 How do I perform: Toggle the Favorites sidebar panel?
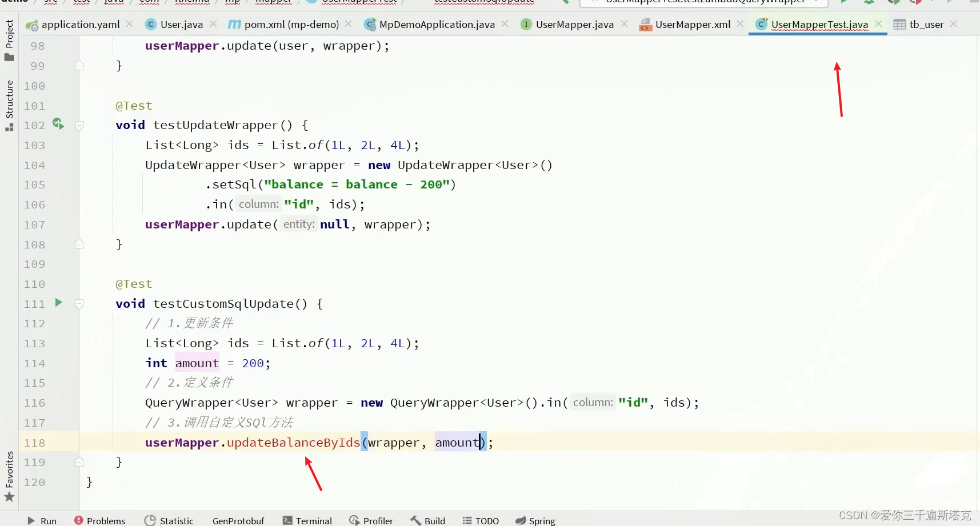point(9,472)
